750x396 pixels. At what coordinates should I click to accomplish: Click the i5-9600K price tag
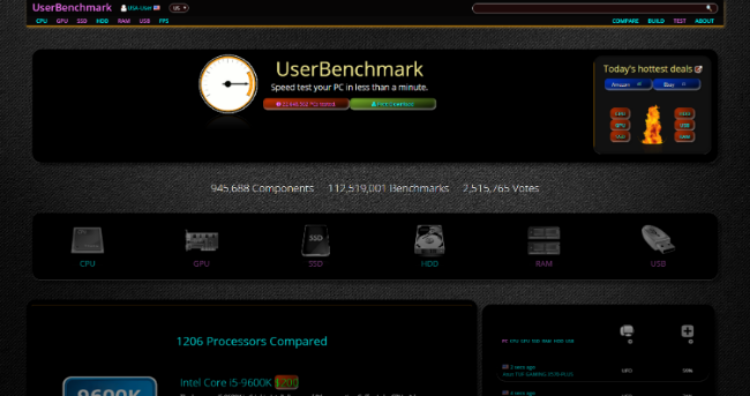tap(287, 383)
